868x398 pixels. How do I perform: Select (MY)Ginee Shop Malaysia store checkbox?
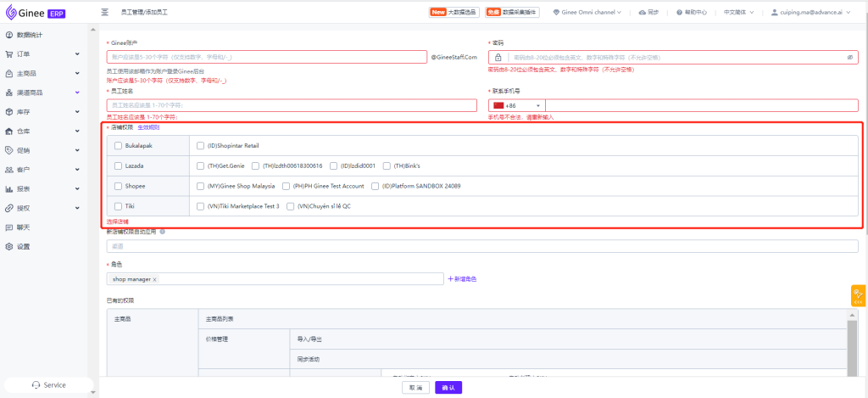200,186
